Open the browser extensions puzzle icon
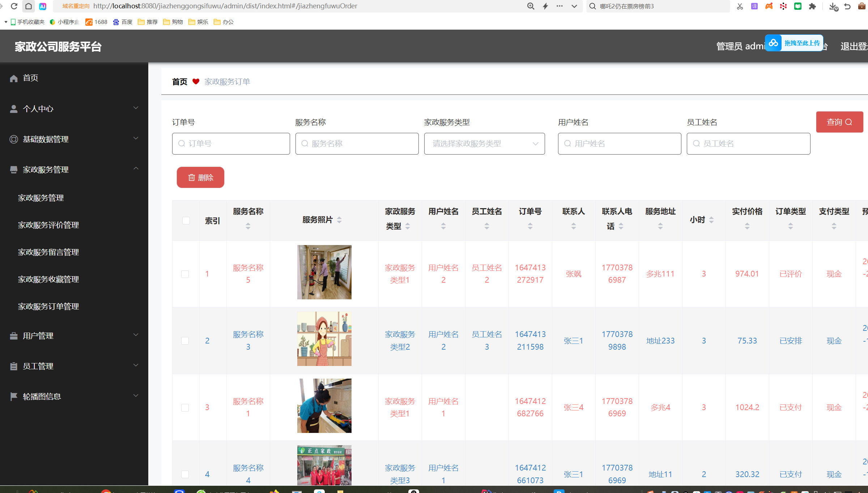 click(x=812, y=6)
